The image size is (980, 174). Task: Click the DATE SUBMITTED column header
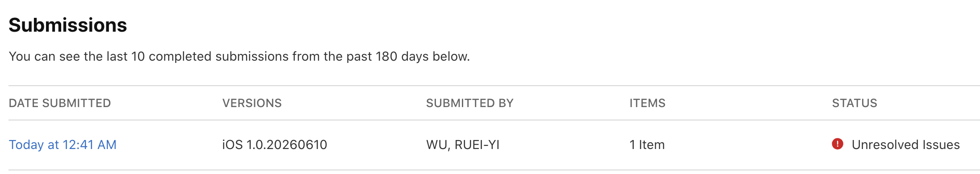(x=60, y=103)
